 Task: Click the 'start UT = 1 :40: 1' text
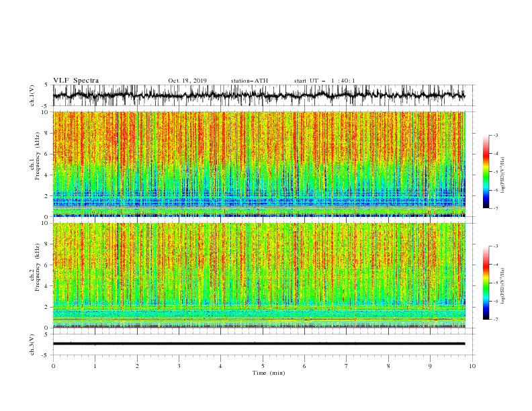click(x=324, y=81)
